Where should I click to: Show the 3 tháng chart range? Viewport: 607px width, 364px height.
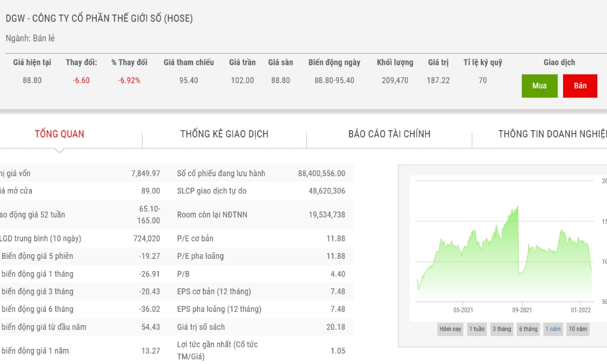coord(502,329)
